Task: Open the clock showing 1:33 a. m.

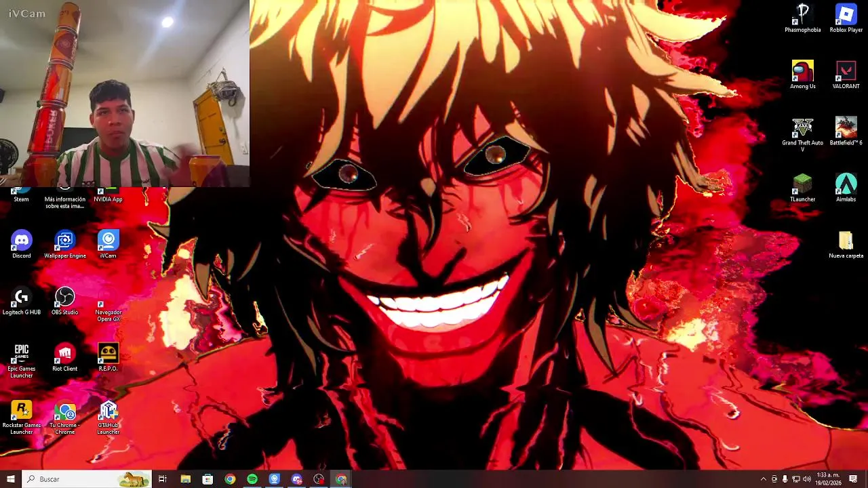Action: pyautogui.click(x=829, y=479)
